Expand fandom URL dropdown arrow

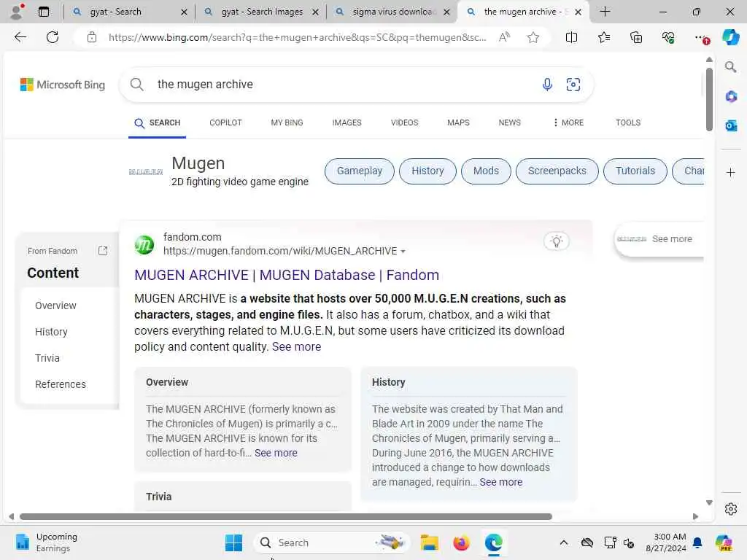point(403,252)
